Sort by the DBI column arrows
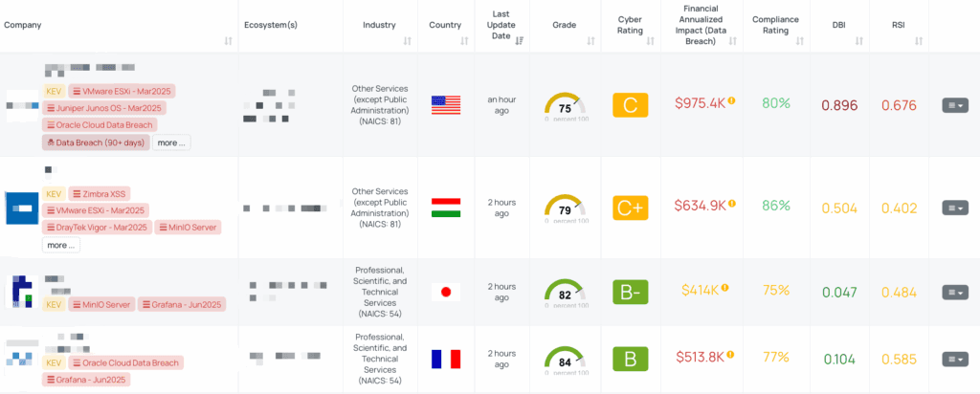The height and width of the screenshot is (394, 980). click(857, 41)
